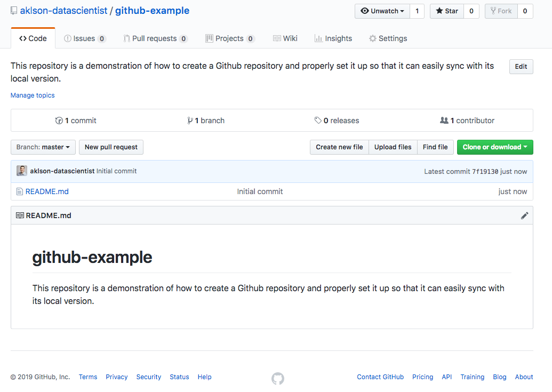Open the API footer link
Screen dimensions: 552x392
pyautogui.click(x=447, y=377)
